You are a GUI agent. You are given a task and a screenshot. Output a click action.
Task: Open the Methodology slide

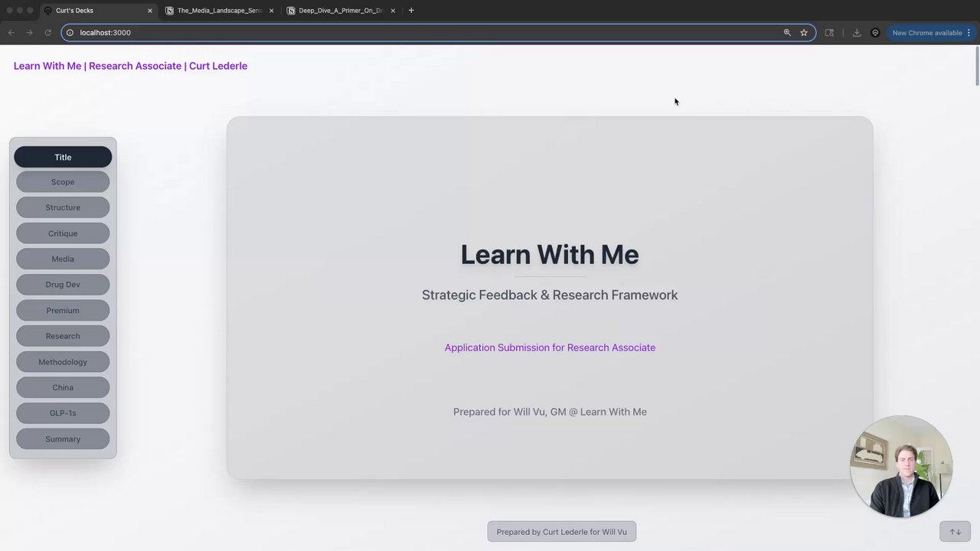coord(63,362)
